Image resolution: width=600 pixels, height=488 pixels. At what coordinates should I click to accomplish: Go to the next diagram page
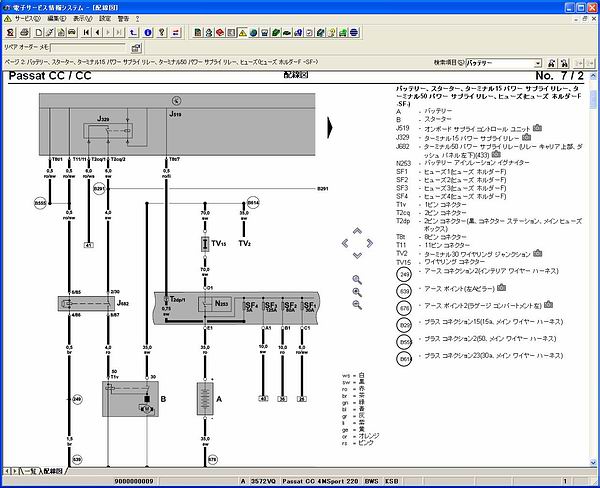pos(108,33)
